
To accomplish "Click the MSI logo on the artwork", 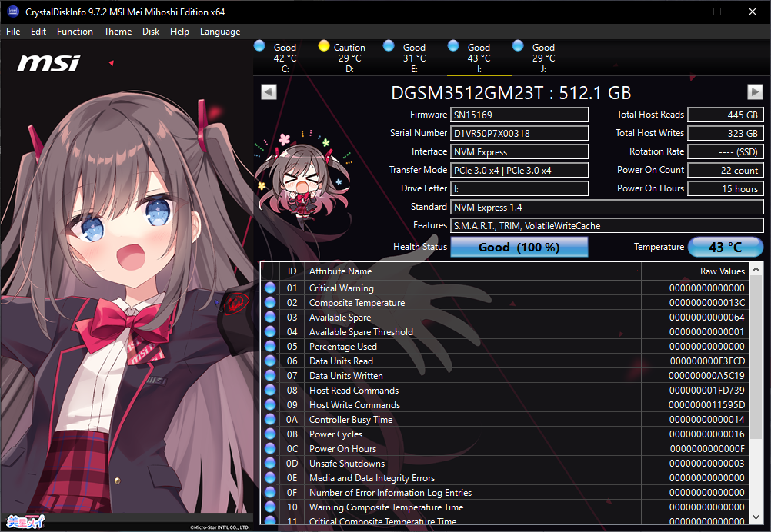I will tap(48, 63).
